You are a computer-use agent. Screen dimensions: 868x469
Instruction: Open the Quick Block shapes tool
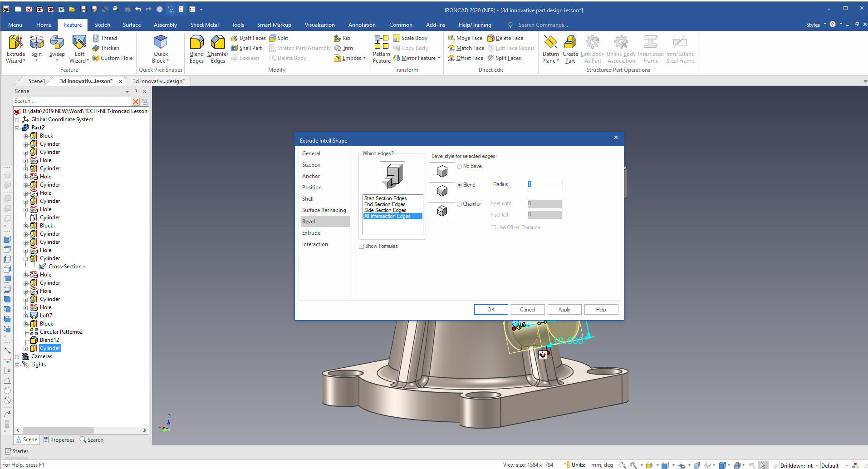point(161,49)
